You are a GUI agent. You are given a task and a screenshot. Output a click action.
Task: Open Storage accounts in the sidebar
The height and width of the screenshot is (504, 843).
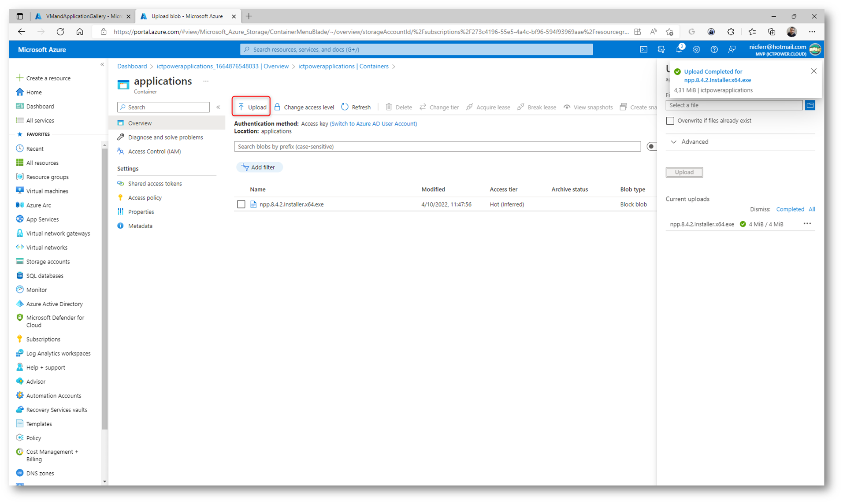coord(48,262)
